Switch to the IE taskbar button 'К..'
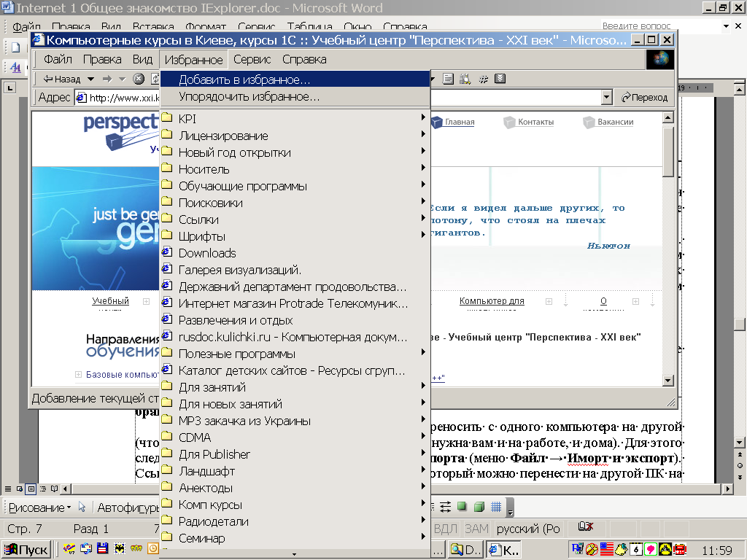The width and height of the screenshot is (747, 560). (x=505, y=550)
